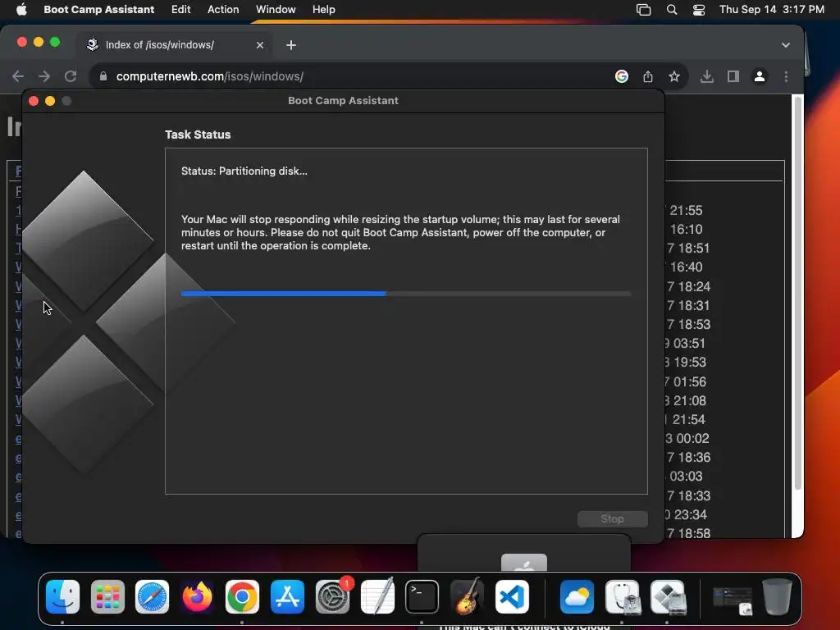Open Terminal from the dock
The width and height of the screenshot is (840, 630).
(x=422, y=597)
